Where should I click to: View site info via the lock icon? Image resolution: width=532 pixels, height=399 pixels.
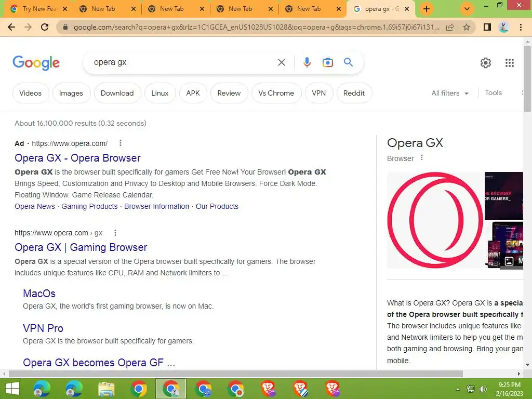coord(65,27)
